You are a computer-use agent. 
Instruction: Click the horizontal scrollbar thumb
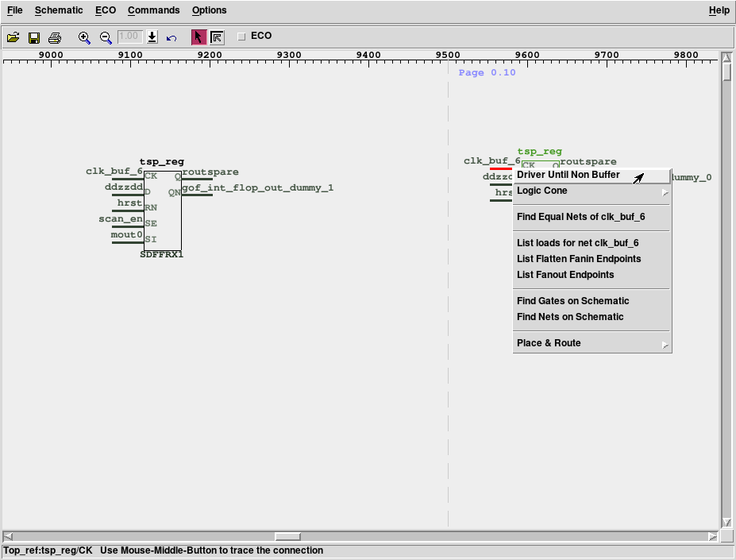[x=287, y=537]
